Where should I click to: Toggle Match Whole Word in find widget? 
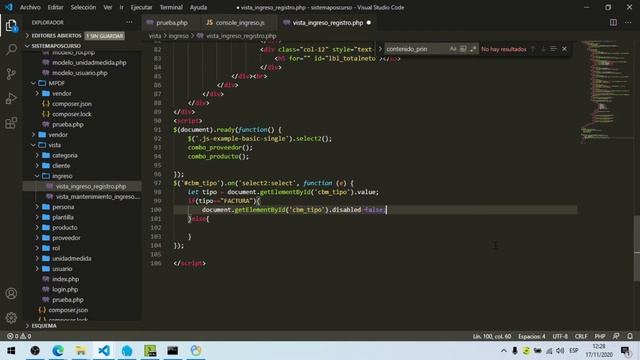(x=463, y=49)
